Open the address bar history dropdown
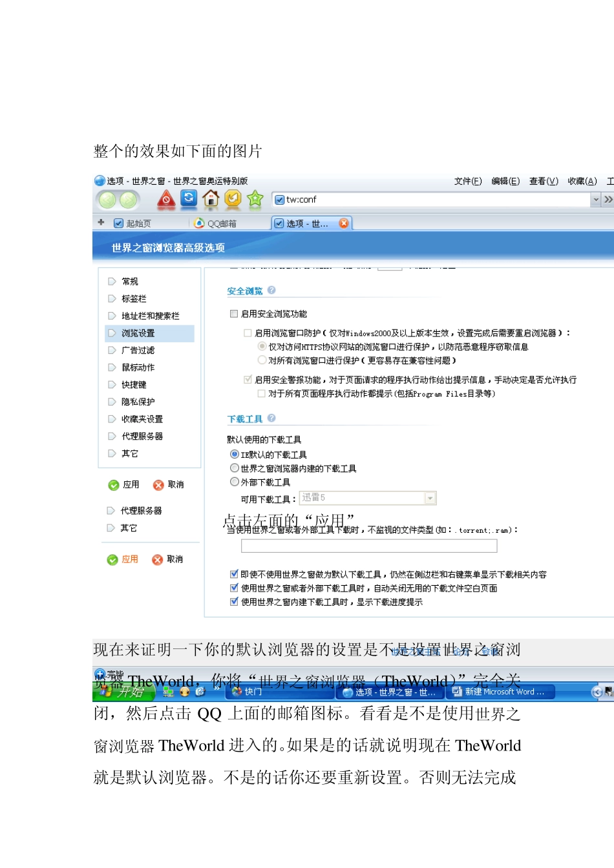 (596, 200)
